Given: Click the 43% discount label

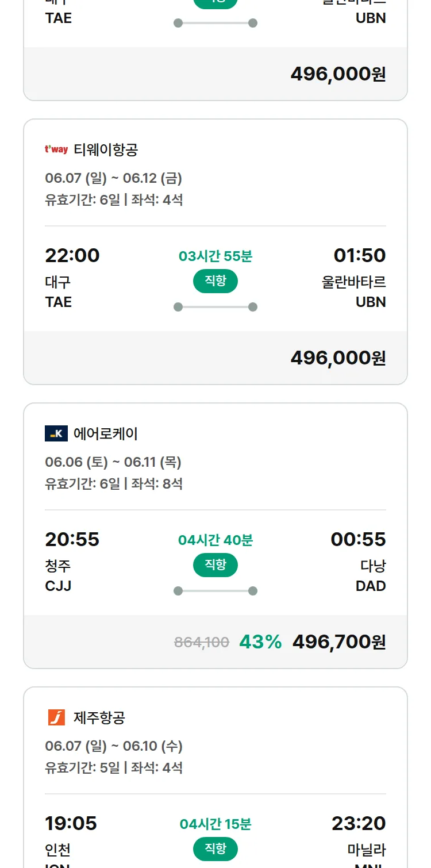Looking at the screenshot, I should click(x=260, y=642).
